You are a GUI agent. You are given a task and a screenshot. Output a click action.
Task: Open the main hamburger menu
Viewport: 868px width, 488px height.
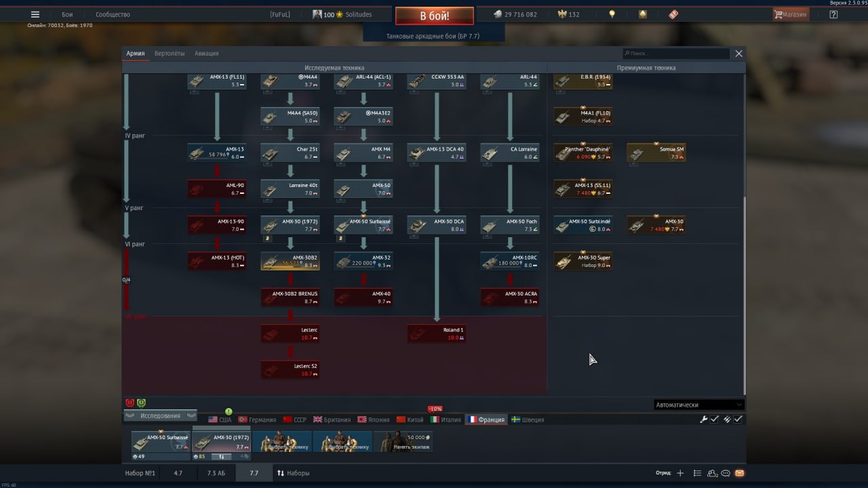pyautogui.click(x=35, y=14)
